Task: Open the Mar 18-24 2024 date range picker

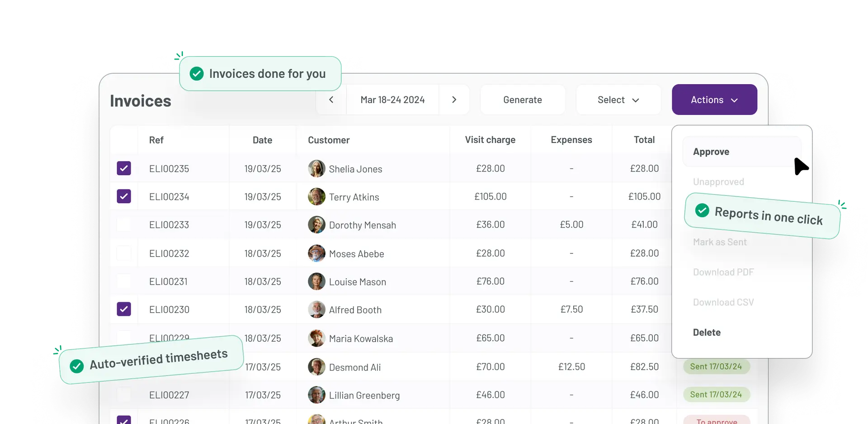Action: click(x=392, y=100)
